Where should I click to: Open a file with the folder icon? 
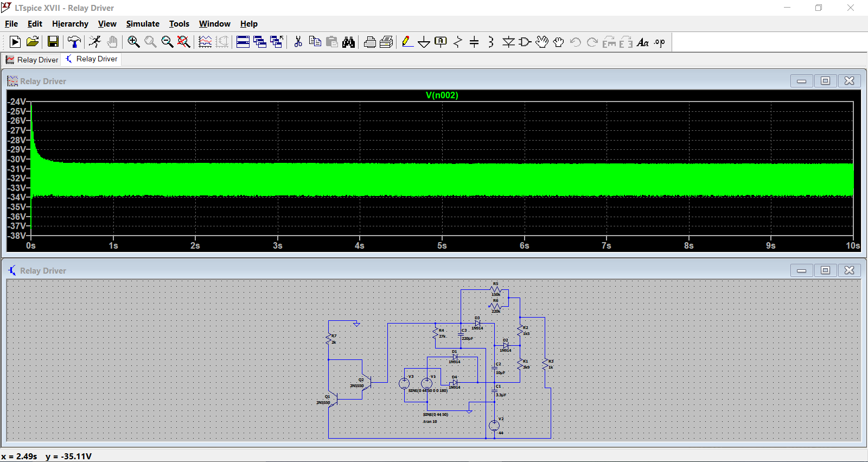(x=33, y=42)
